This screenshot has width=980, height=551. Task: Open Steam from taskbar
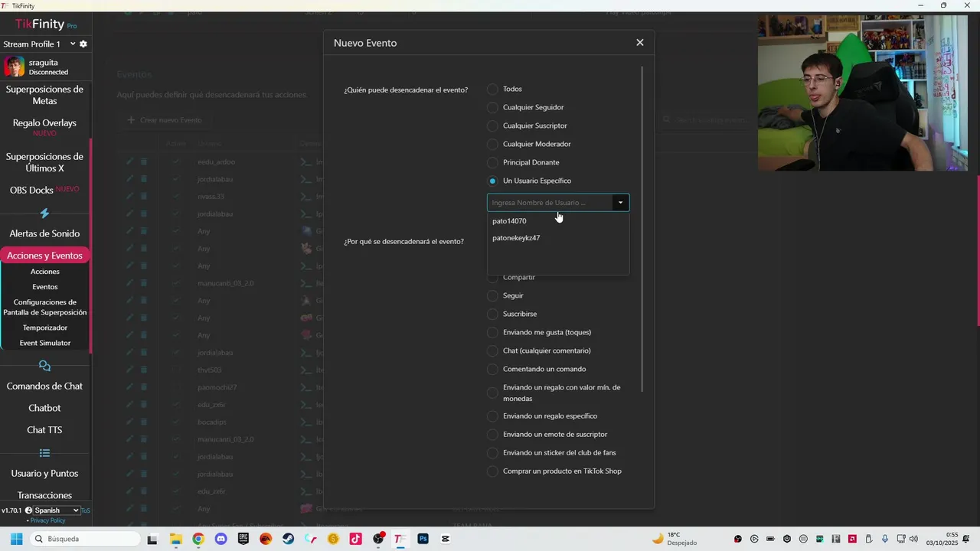point(288,539)
